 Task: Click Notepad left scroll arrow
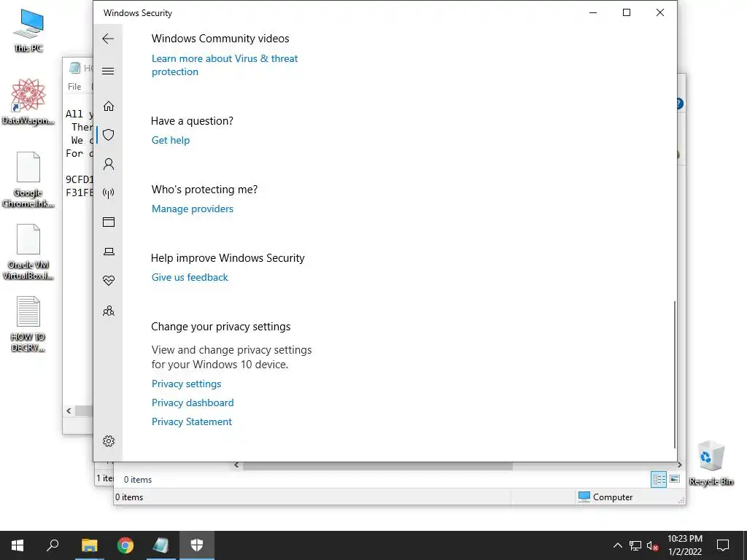[x=69, y=411]
